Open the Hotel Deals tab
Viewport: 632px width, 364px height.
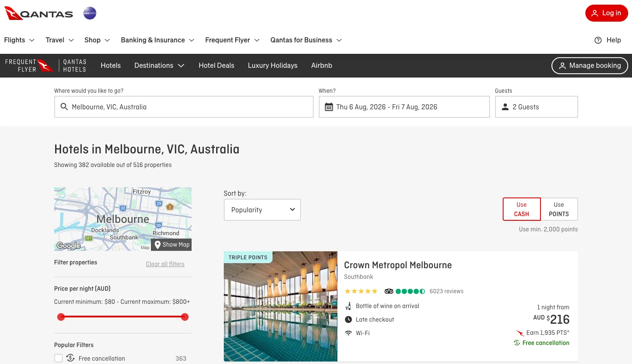[x=217, y=66]
